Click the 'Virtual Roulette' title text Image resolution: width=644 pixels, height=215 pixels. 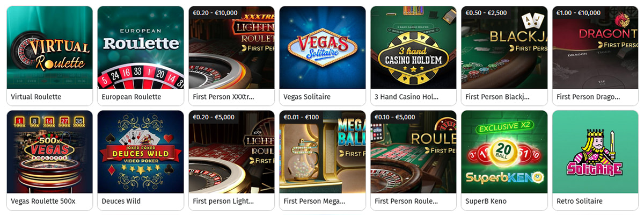click(x=36, y=97)
